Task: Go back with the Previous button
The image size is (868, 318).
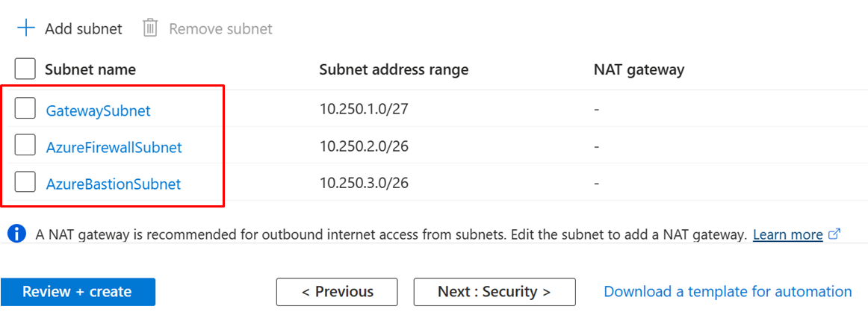Action: click(x=336, y=292)
